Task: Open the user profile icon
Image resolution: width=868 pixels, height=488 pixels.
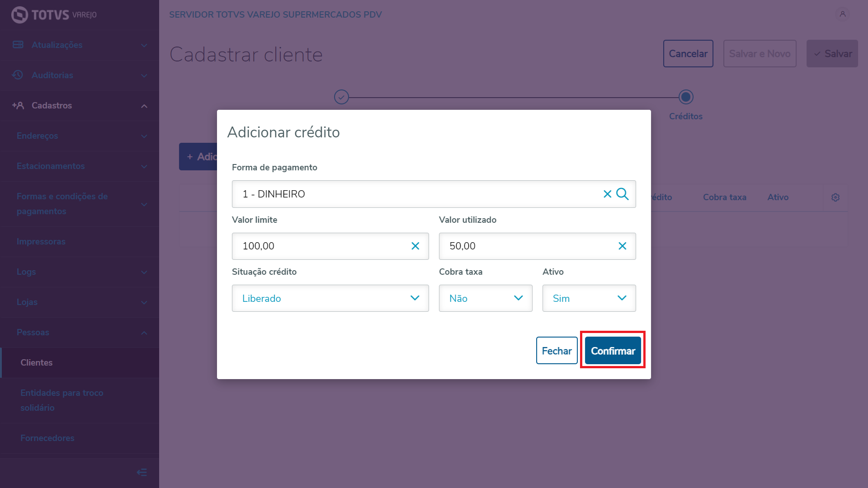Action: click(842, 14)
